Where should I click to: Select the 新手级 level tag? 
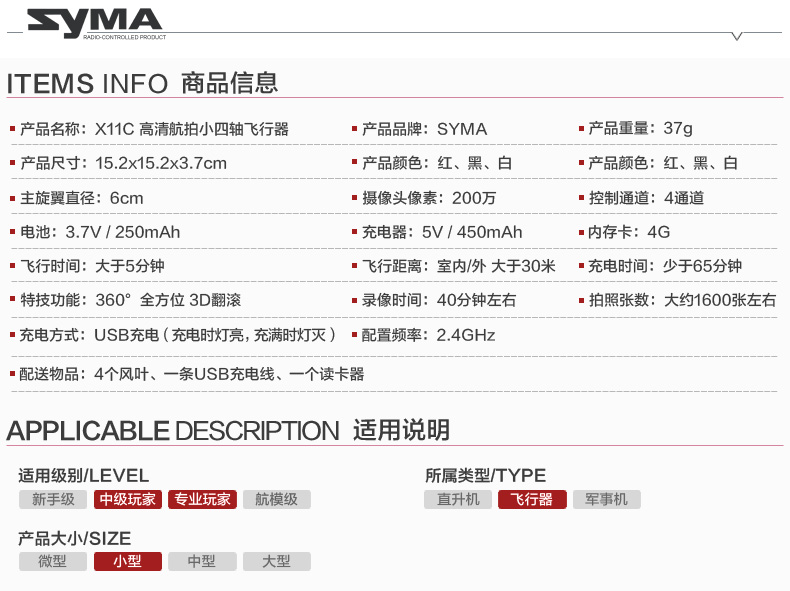(x=53, y=499)
